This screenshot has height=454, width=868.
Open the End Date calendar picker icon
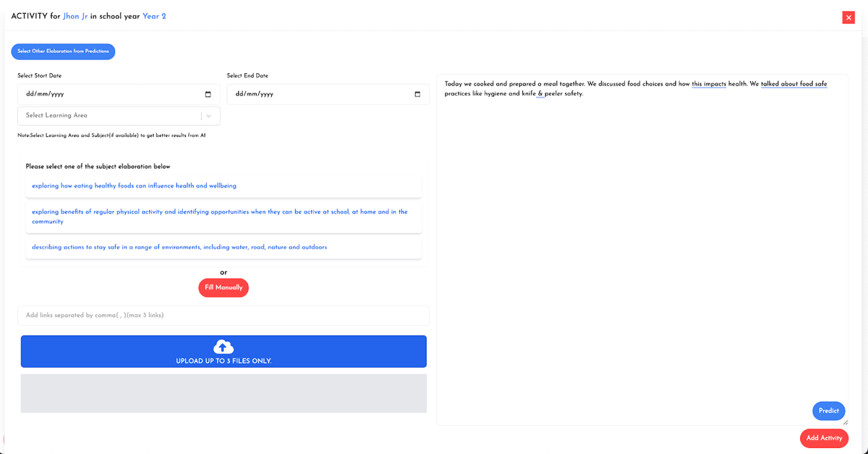417,94
